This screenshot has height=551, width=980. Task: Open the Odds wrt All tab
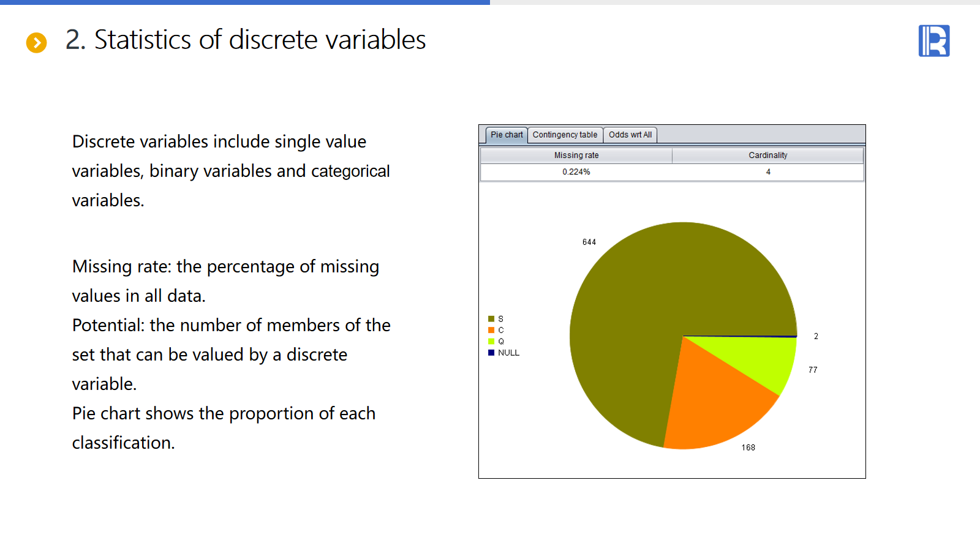630,135
